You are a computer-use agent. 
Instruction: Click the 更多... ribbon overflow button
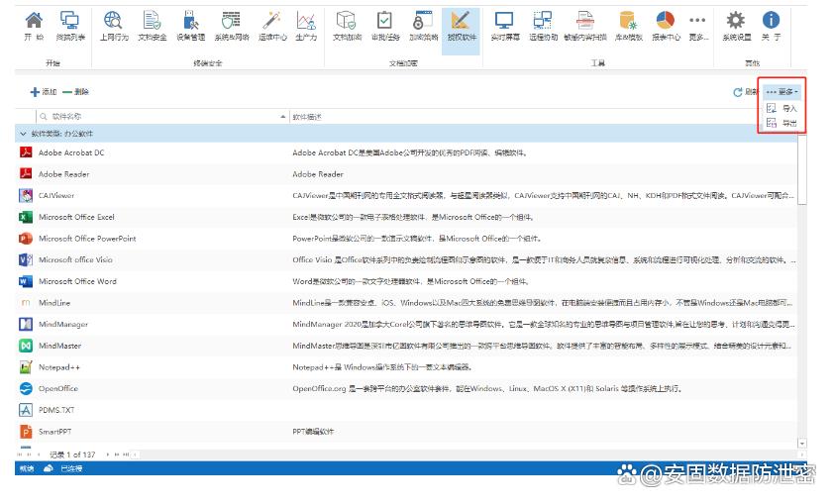[697, 26]
